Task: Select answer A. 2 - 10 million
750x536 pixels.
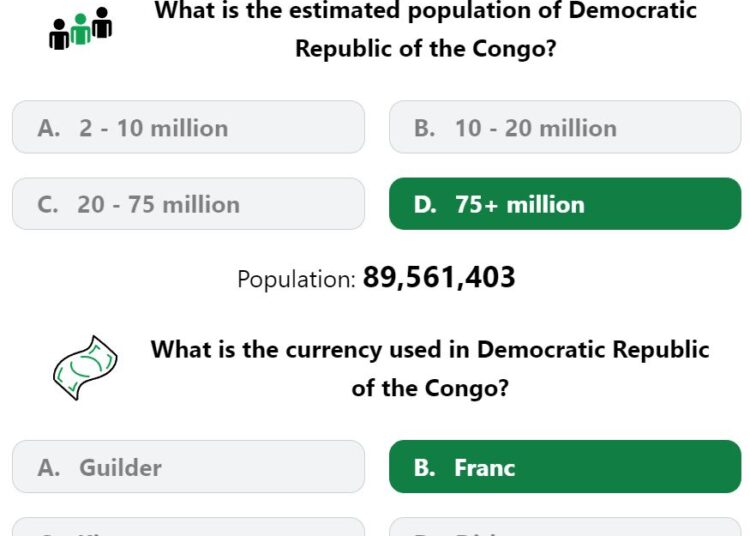Action: pos(188,127)
